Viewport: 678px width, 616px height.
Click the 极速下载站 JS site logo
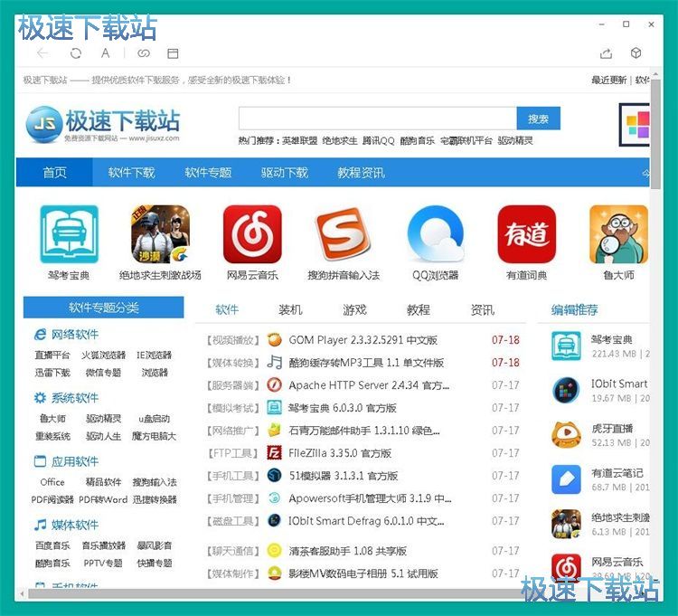(x=103, y=125)
